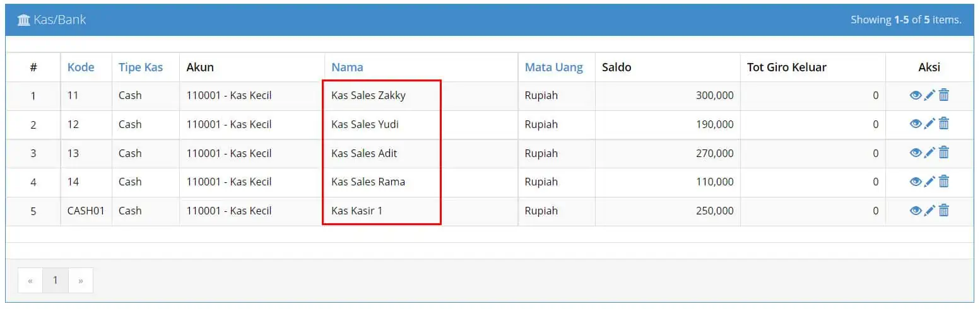The image size is (980, 309).
Task: Open view icon for Kas Sales Rama
Action: coord(916,182)
